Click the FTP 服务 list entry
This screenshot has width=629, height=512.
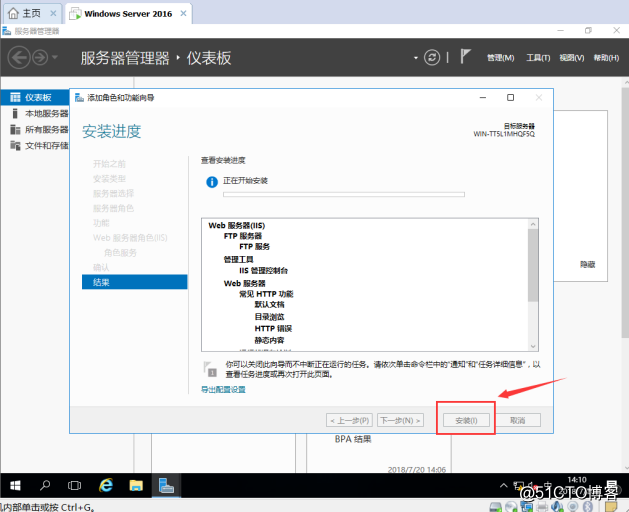[x=254, y=246]
